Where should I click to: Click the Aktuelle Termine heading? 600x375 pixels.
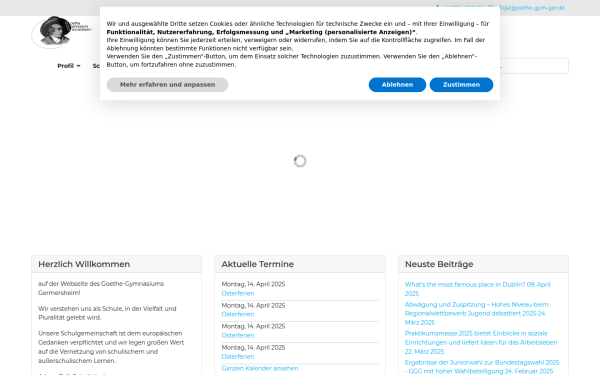pos(258,264)
